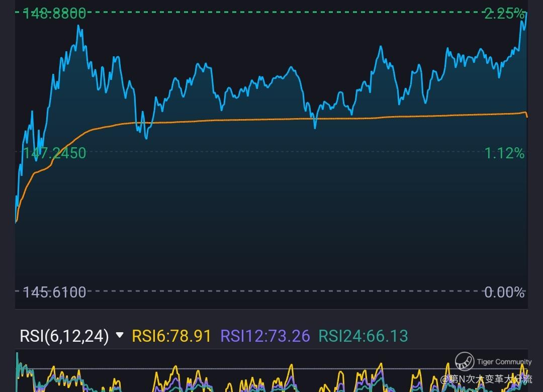Click the 145.6100 base price label
Screen dimensions: 543x392
click(x=54, y=292)
